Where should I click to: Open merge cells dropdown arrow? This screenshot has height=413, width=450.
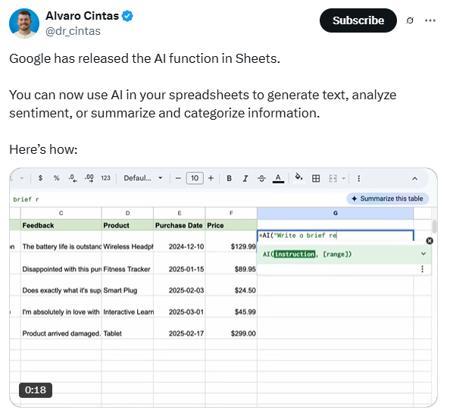click(x=343, y=178)
